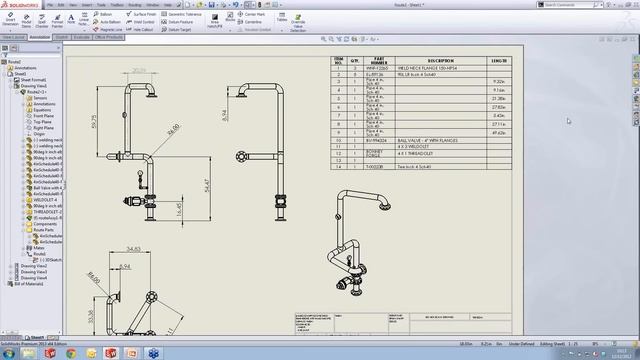The width and height of the screenshot is (640, 360).
Task: Add a Surface Finish symbol
Action: 141,14
